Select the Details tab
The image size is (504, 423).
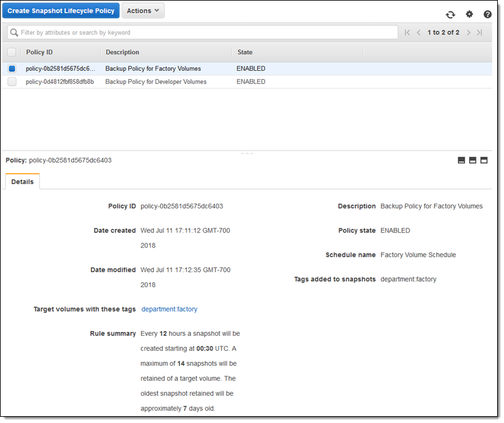point(22,182)
